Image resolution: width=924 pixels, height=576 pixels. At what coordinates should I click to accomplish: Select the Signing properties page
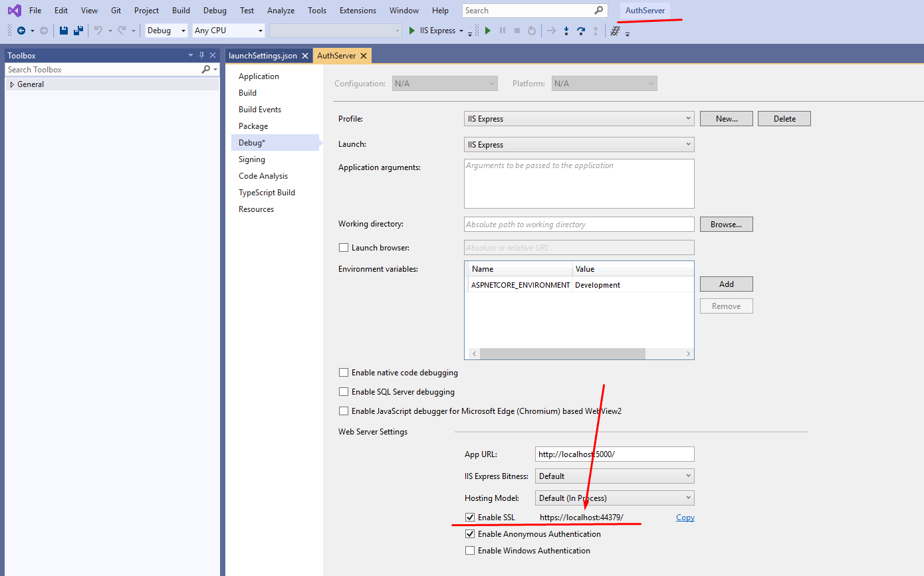(x=252, y=159)
